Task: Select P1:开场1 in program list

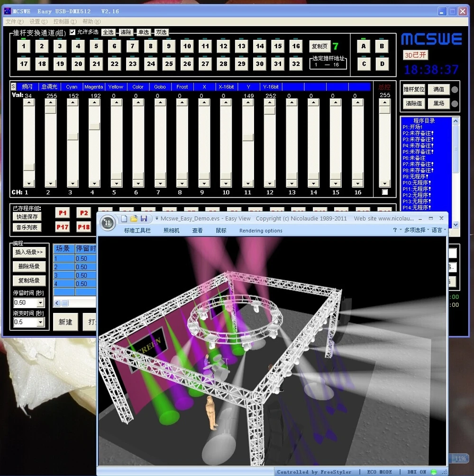Action: tap(412, 127)
